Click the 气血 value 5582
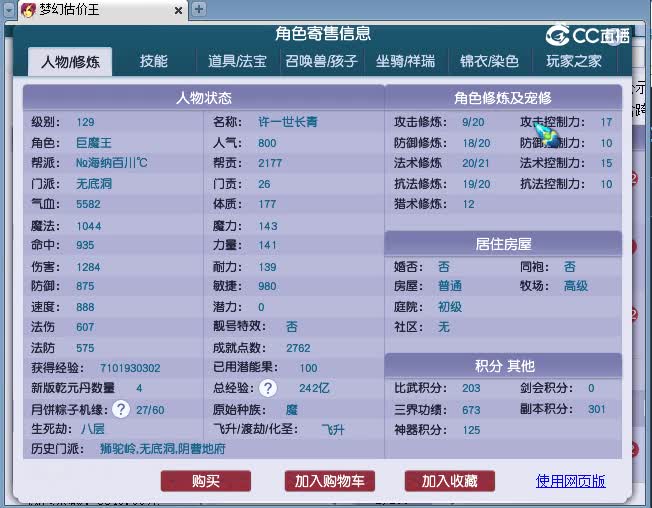Image resolution: width=652 pixels, height=508 pixels. (x=88, y=204)
